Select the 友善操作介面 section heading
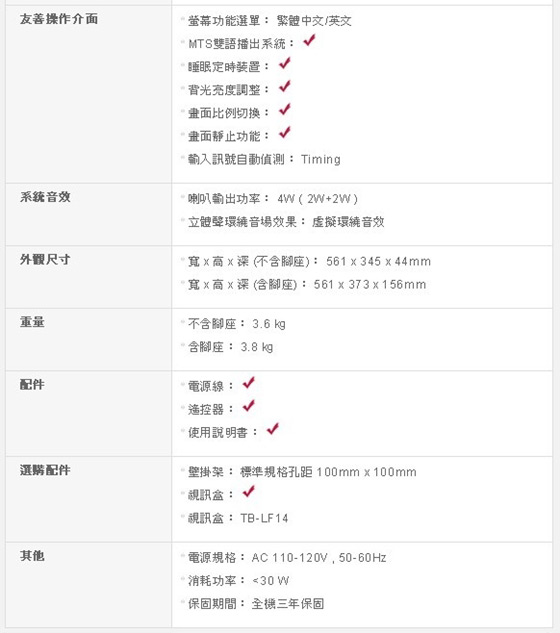The width and height of the screenshot is (560, 633). click(59, 19)
